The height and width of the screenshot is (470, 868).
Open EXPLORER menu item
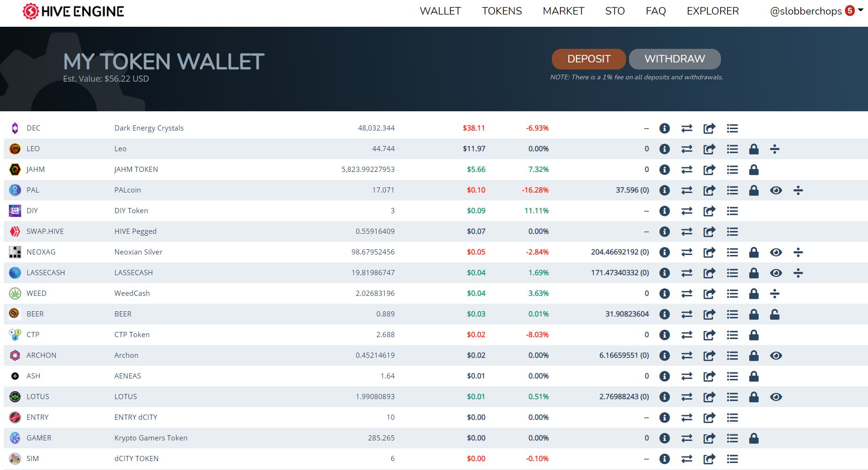[x=713, y=11]
